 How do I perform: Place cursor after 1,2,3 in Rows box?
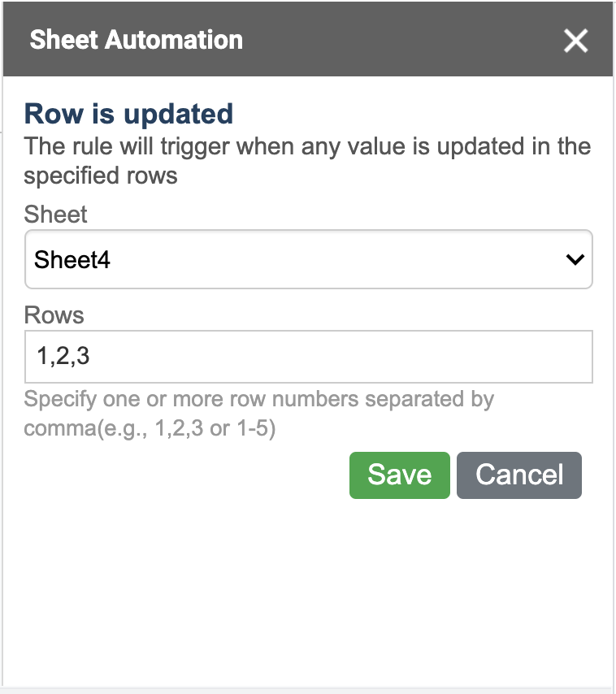[91, 356]
